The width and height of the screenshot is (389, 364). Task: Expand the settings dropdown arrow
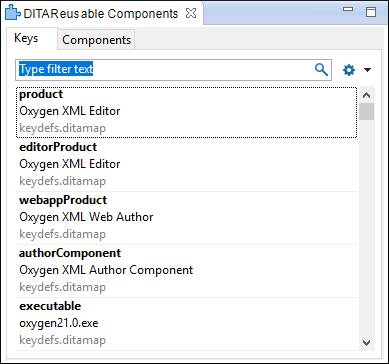point(367,70)
